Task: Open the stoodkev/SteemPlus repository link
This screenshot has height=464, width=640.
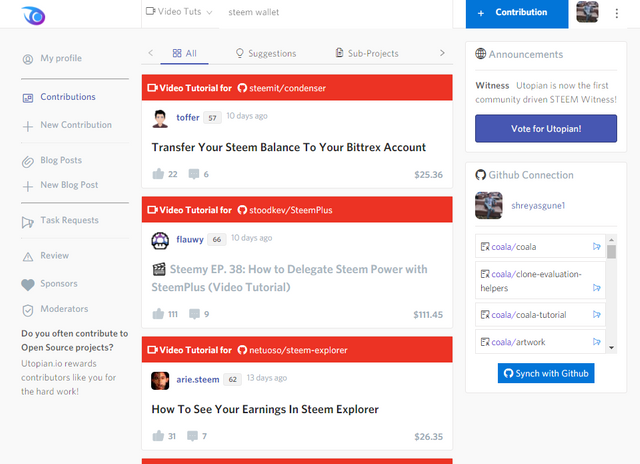Action: (x=291, y=210)
